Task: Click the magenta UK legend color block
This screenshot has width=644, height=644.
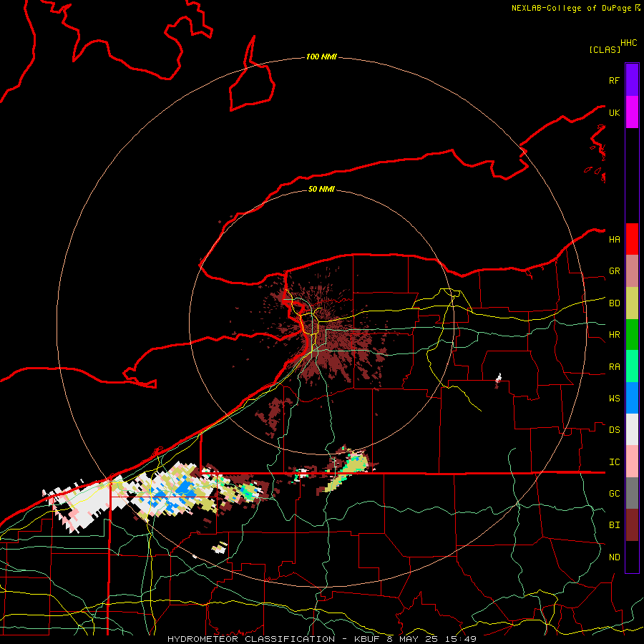Action: (632, 112)
